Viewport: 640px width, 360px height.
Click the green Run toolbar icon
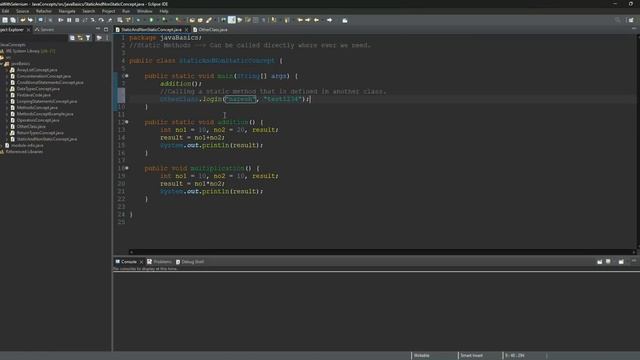tap(151, 20)
